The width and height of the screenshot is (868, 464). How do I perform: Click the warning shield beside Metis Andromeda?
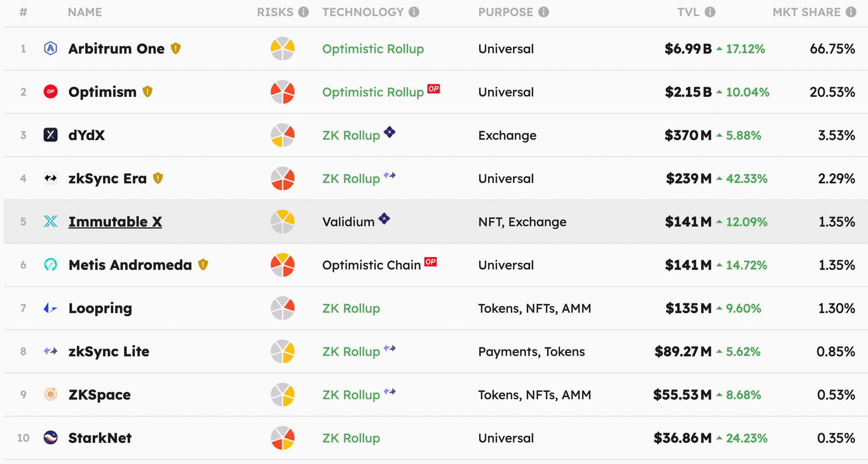click(x=203, y=264)
